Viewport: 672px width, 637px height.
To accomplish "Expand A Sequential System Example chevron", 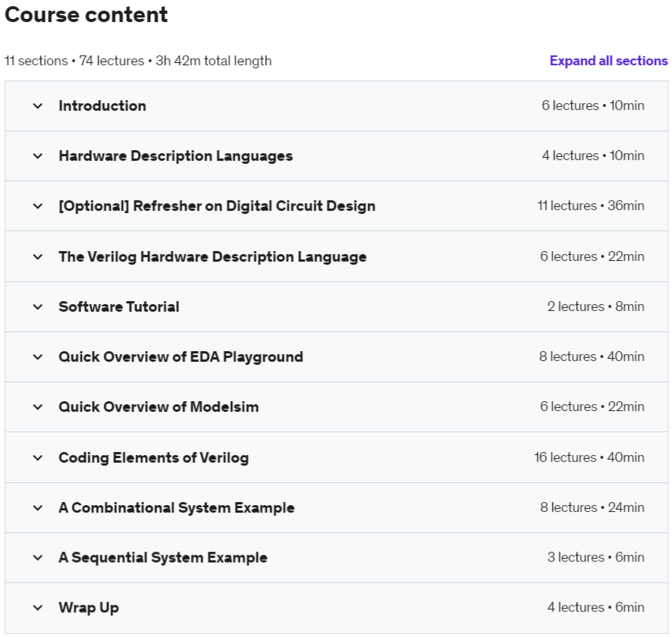I will [38, 557].
